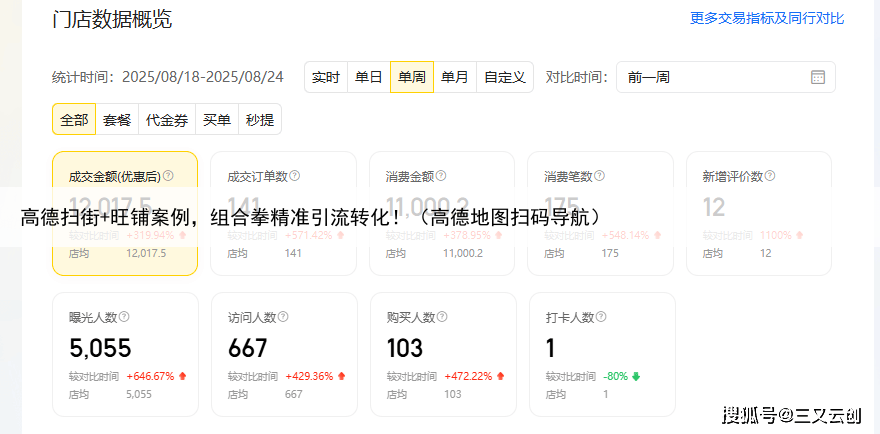Click help icon beside 新增评价数
Screen dimensions: 880x434
(770, 176)
